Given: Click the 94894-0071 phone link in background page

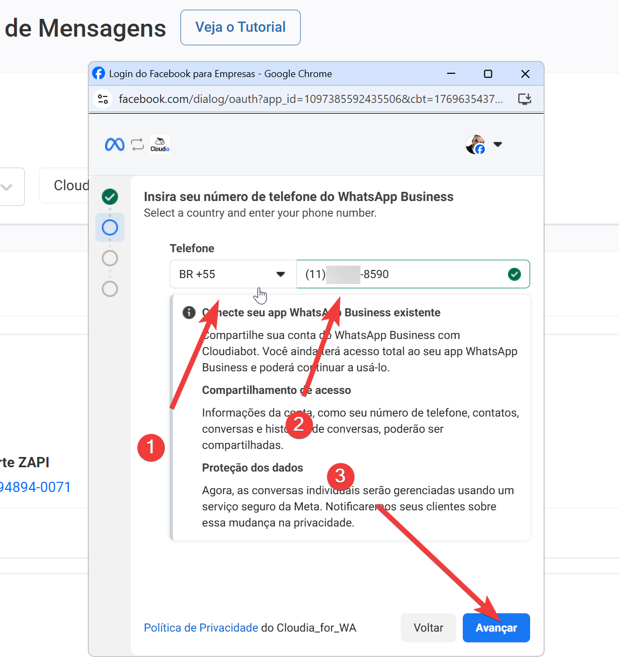Looking at the screenshot, I should click(x=35, y=487).
